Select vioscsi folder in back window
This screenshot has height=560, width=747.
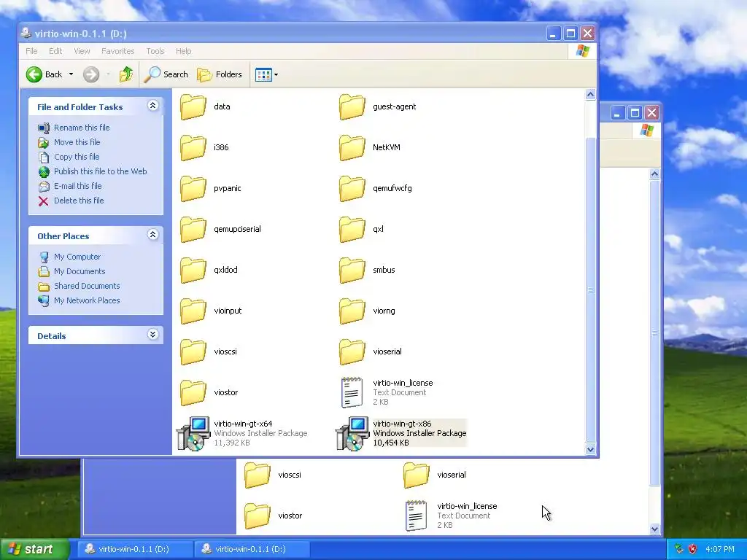pos(273,475)
